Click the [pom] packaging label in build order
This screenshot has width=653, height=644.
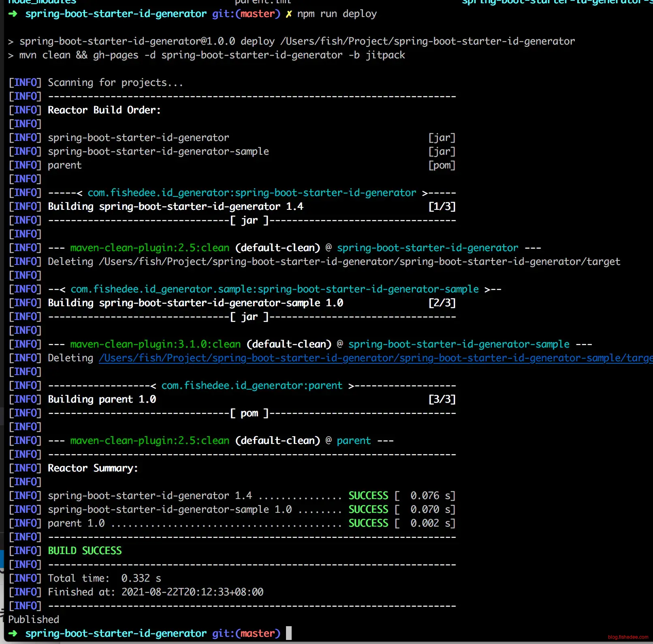coord(442,165)
